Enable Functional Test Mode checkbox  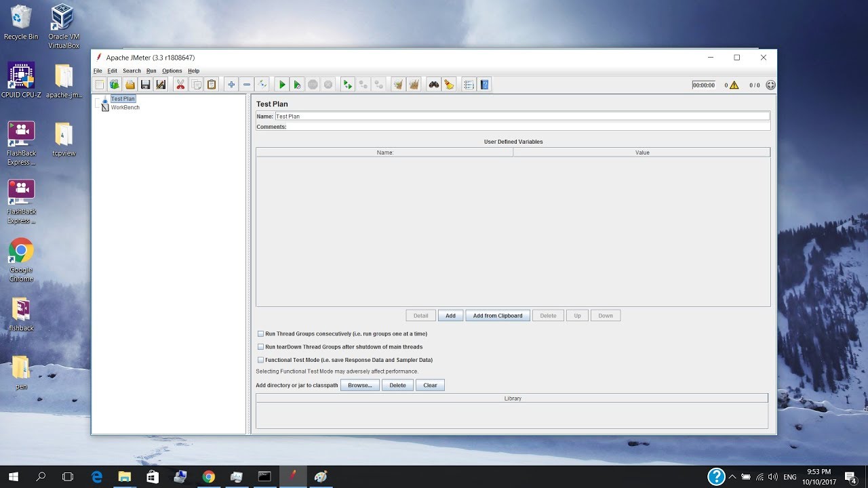pos(260,360)
